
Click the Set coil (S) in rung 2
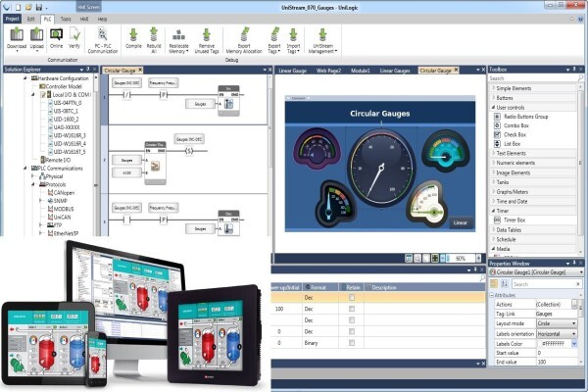tap(189, 151)
